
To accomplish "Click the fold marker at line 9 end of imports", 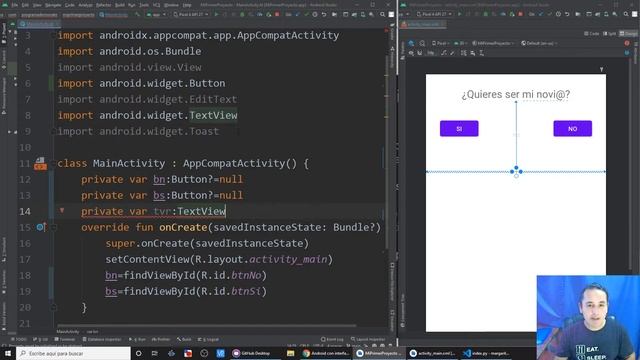I will pyautogui.click(x=53, y=131).
